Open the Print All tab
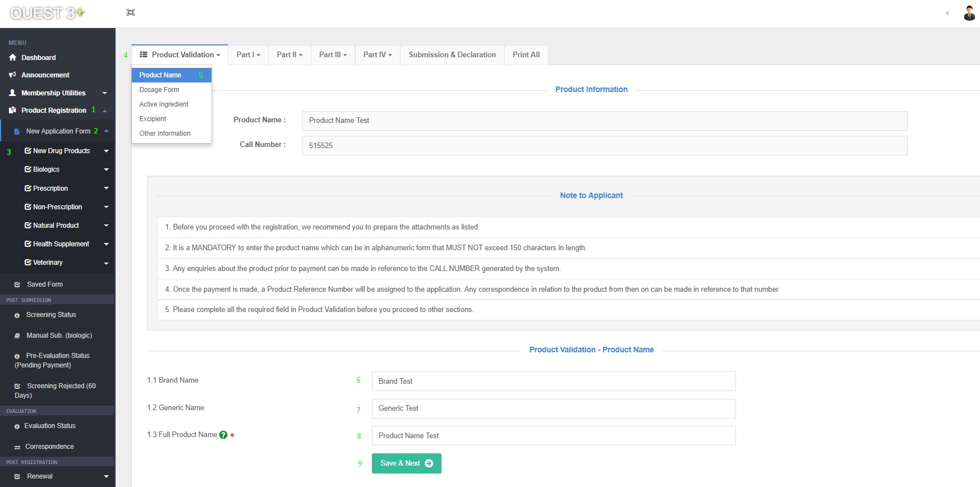 (x=526, y=54)
